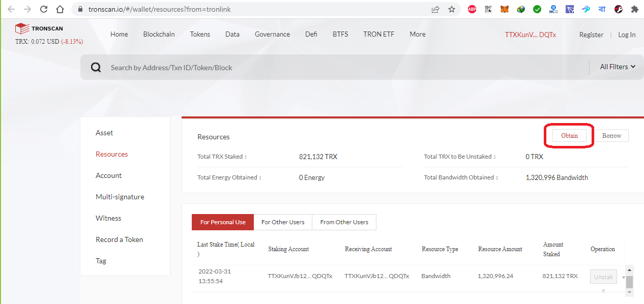Open MetaMask fox extension
Screen dimensions: 644x304
[x=505, y=9]
